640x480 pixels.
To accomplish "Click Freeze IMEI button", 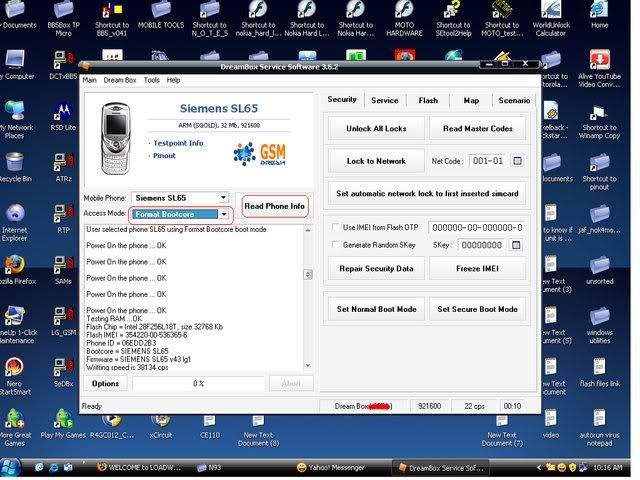I will (477, 269).
